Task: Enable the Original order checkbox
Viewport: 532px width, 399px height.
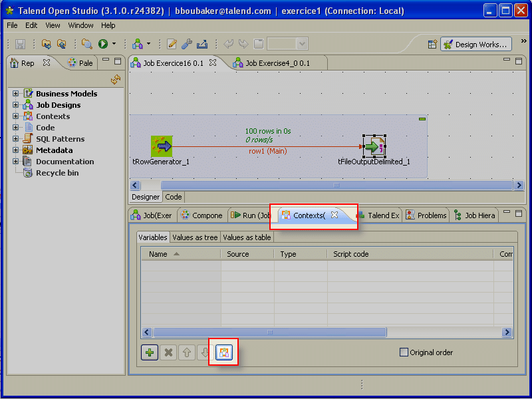Action: click(x=404, y=352)
